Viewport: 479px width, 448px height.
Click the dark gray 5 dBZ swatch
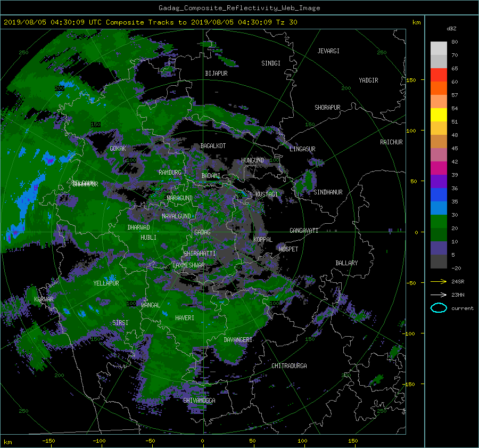pos(439,262)
